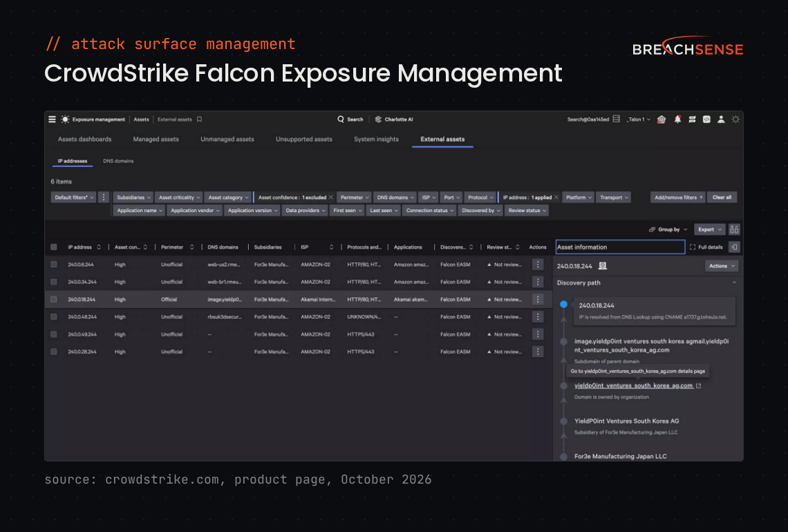This screenshot has height=532, width=788.
Task: Open the Protocol filter dropdown
Action: point(480,198)
